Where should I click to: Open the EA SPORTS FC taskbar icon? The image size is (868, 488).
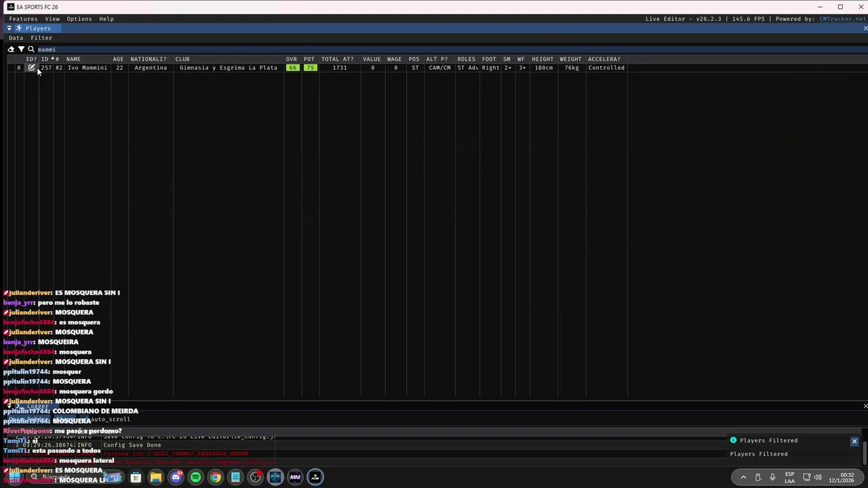315,477
